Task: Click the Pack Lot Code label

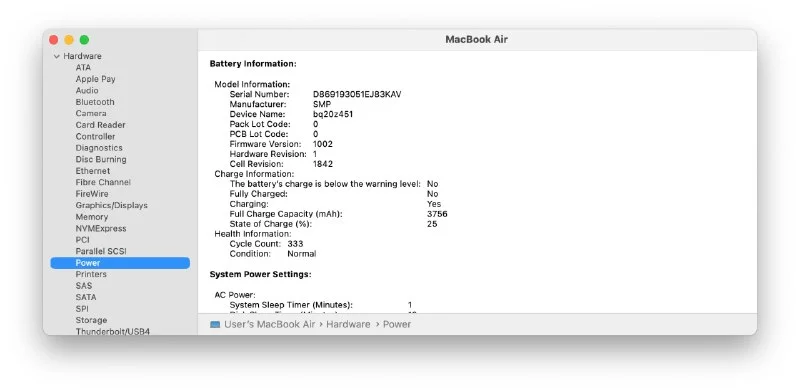Action: [260, 124]
